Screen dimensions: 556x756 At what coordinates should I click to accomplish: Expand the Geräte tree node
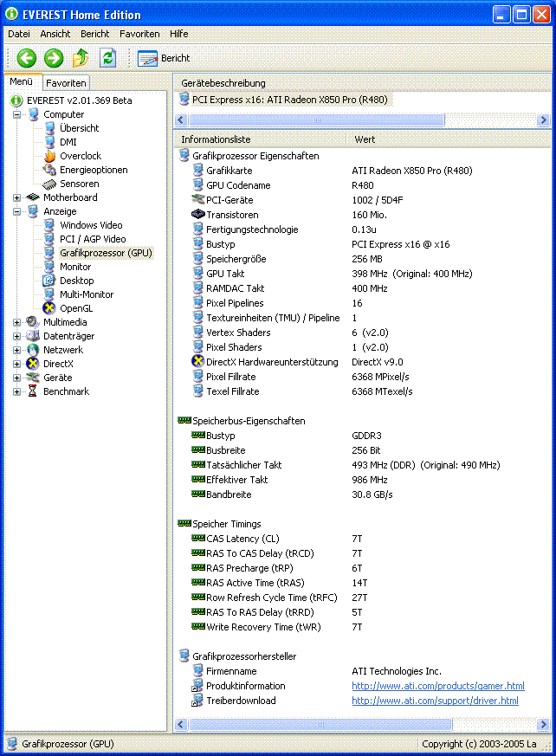pos(16,378)
